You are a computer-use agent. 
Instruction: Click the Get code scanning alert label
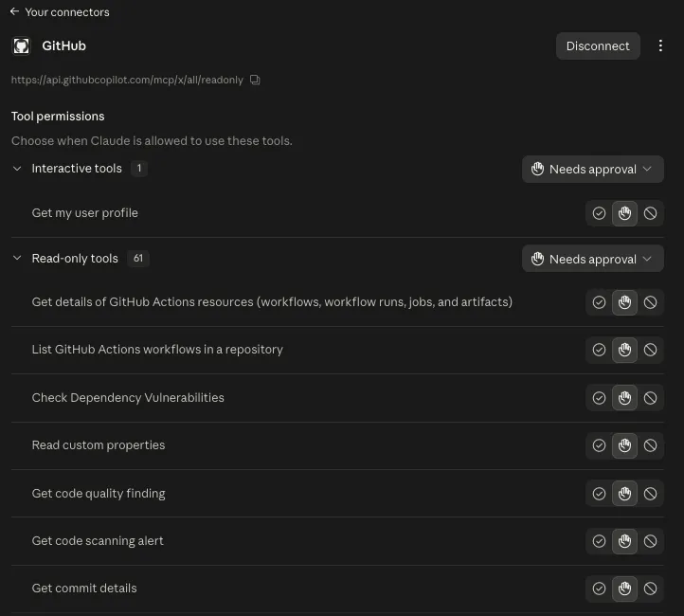tap(98, 540)
